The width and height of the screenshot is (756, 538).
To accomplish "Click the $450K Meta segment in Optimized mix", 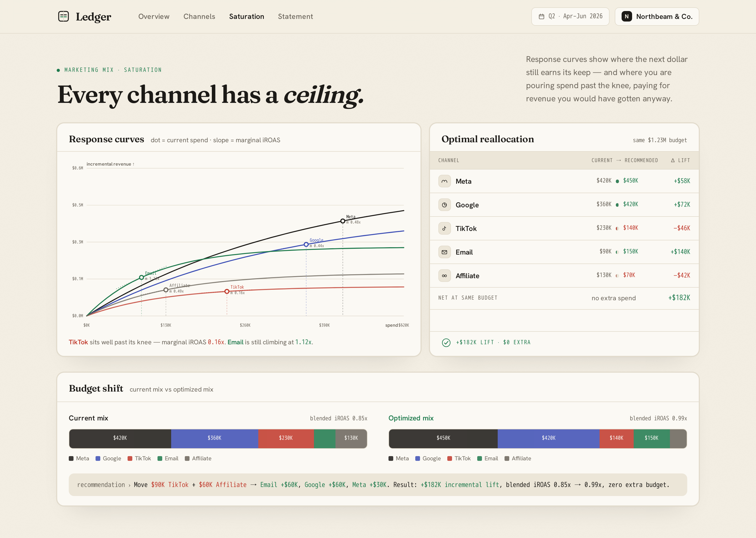I will pyautogui.click(x=443, y=438).
